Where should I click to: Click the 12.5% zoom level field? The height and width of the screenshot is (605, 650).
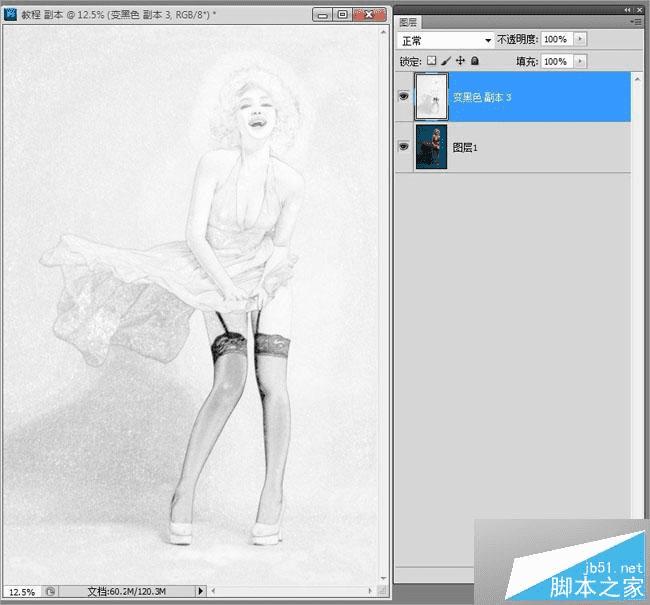(x=20, y=591)
